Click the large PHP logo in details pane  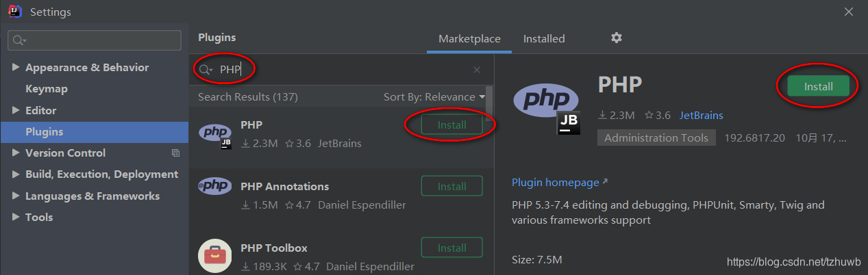tap(547, 108)
